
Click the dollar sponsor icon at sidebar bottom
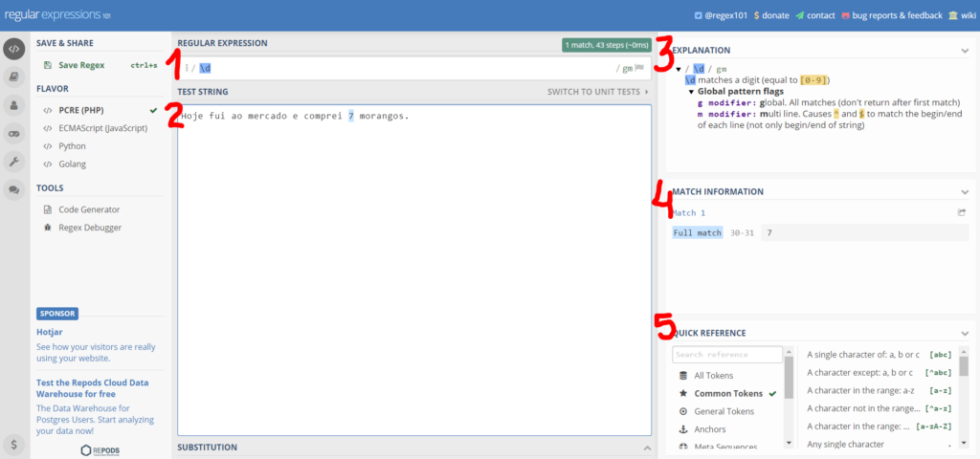pos(13,444)
